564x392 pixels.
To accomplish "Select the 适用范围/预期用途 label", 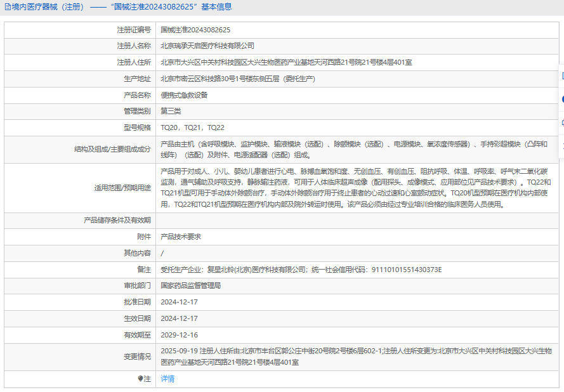I will [x=122, y=188].
